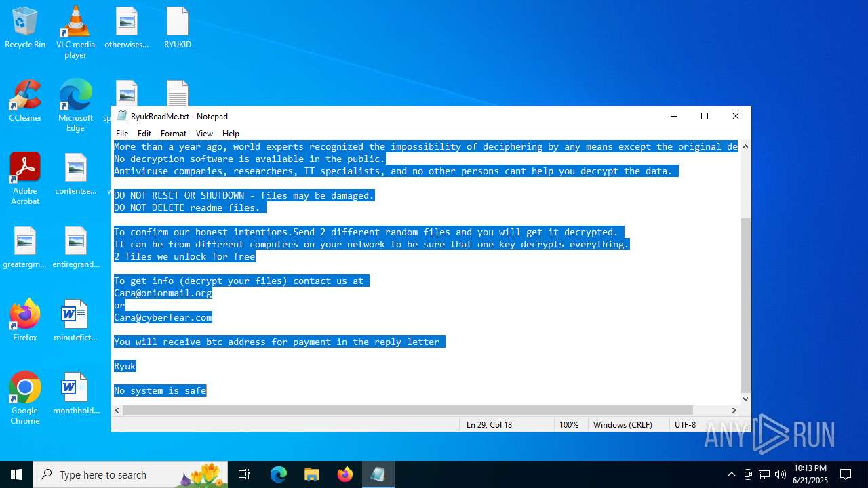Viewport: 868px width, 488px height.
Task: Show hidden system tray icons
Action: (731, 474)
